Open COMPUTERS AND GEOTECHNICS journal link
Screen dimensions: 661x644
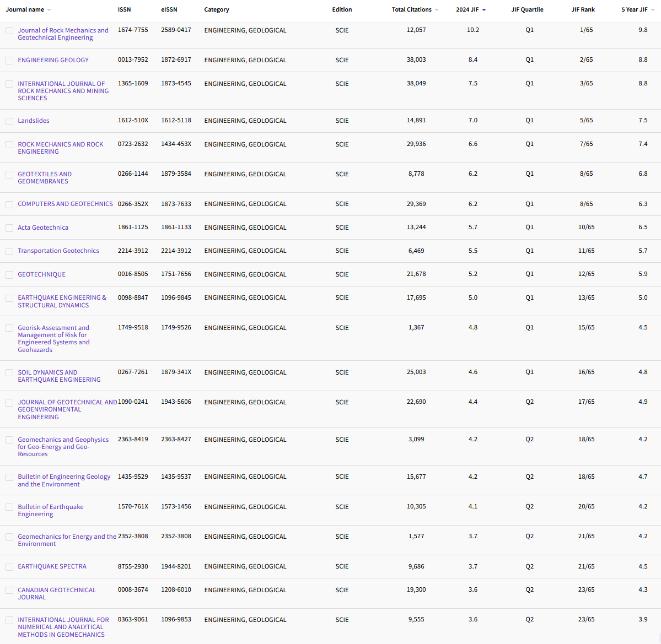point(65,204)
